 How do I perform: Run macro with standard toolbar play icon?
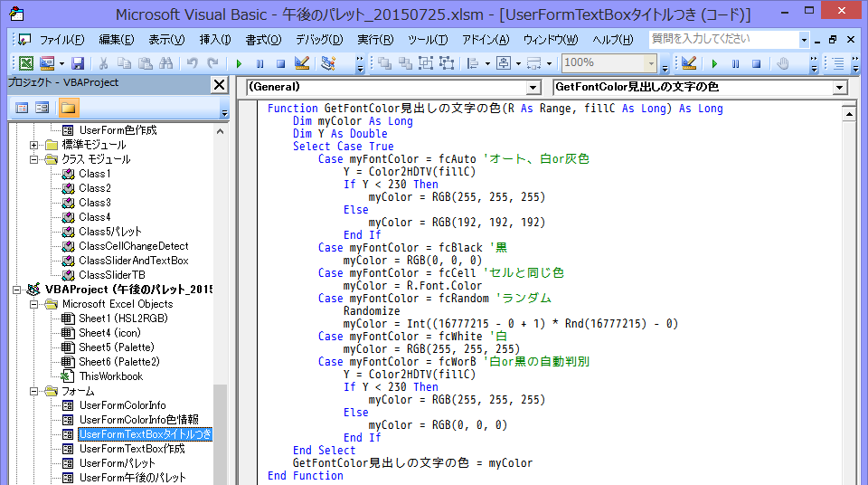(239, 63)
